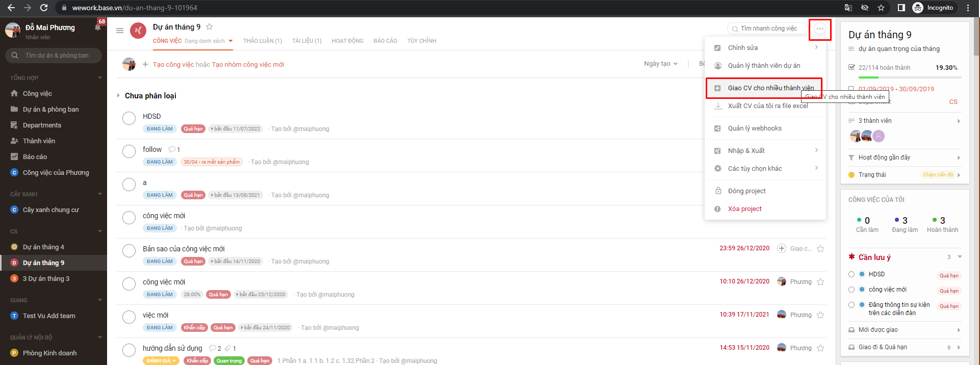
Task: Switch to the TÀI LIỆU (1) tab
Action: pyautogui.click(x=307, y=41)
